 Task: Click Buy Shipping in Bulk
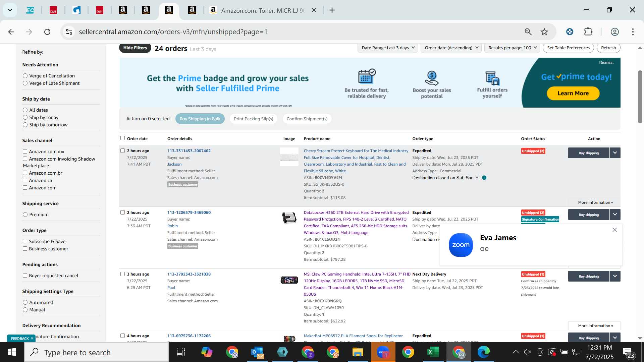click(200, 119)
